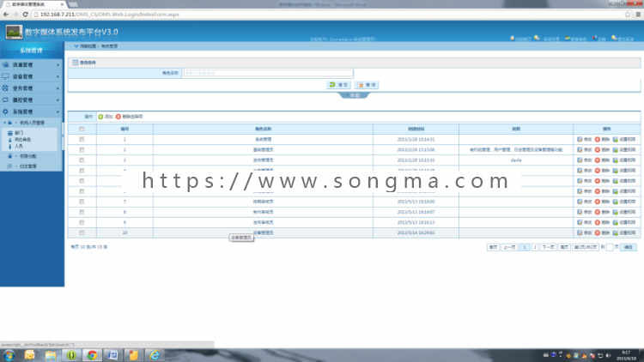Click the edit icon in row 2

click(x=580, y=150)
